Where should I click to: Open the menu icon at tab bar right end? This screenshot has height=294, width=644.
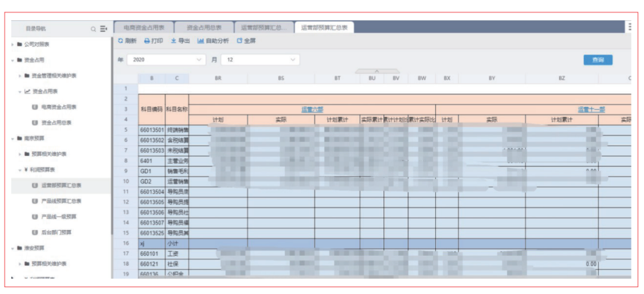pos(628,27)
